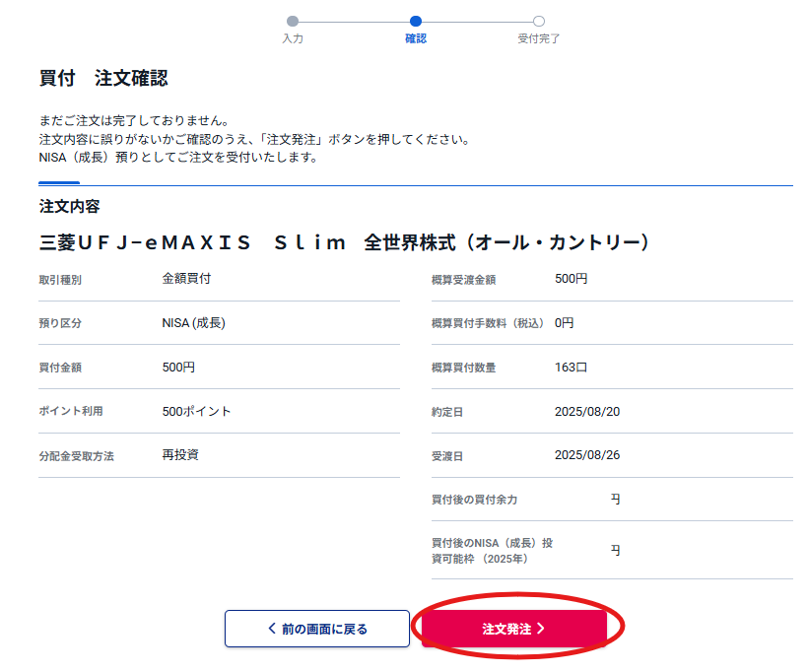Click the 概算受渡金額 label
This screenshot has height=672, width=808.
[x=464, y=280]
